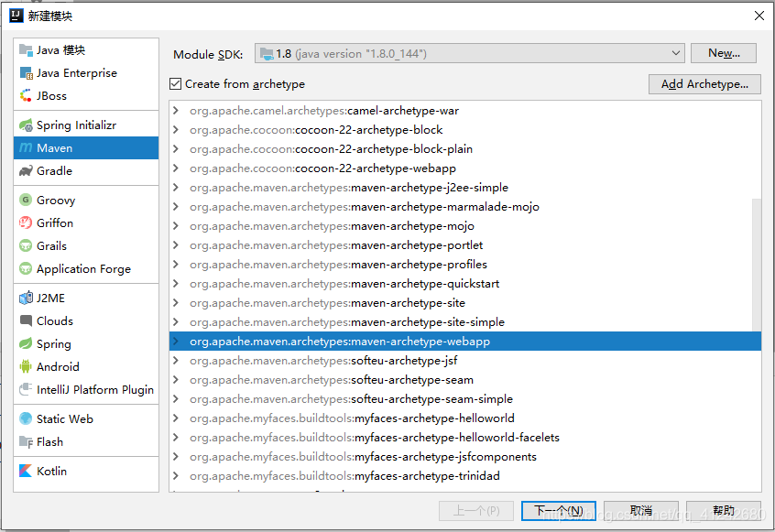The height and width of the screenshot is (532, 775).
Task: Click the J2ME device icon
Action: point(26,298)
